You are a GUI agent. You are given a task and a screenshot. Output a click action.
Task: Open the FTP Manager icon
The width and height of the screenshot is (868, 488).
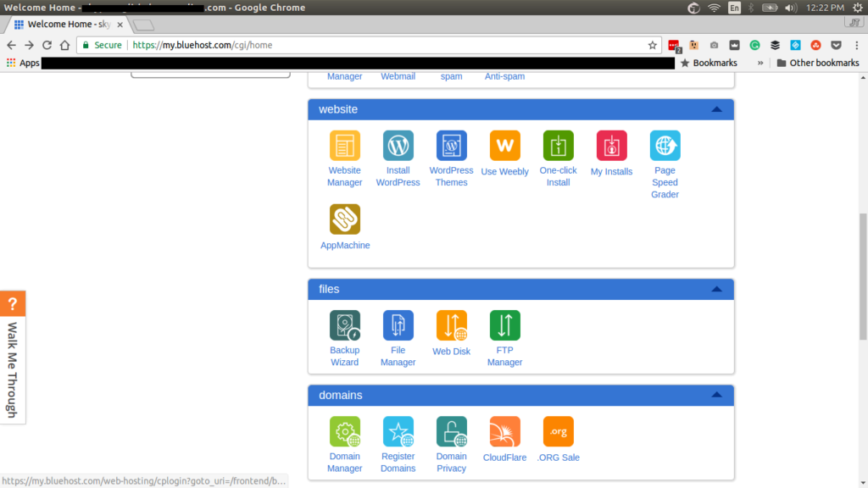click(505, 325)
